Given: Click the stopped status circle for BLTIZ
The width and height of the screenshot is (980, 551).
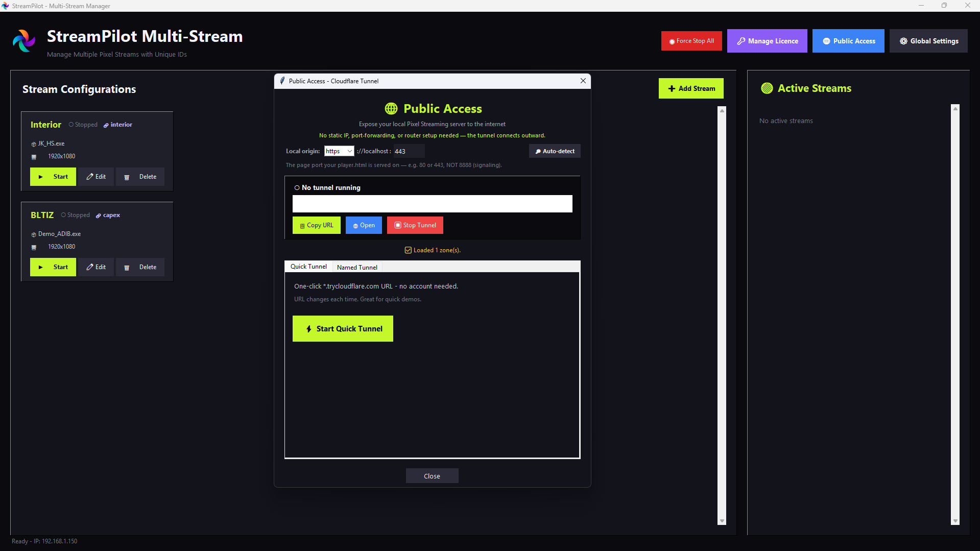Looking at the screenshot, I should click(64, 215).
